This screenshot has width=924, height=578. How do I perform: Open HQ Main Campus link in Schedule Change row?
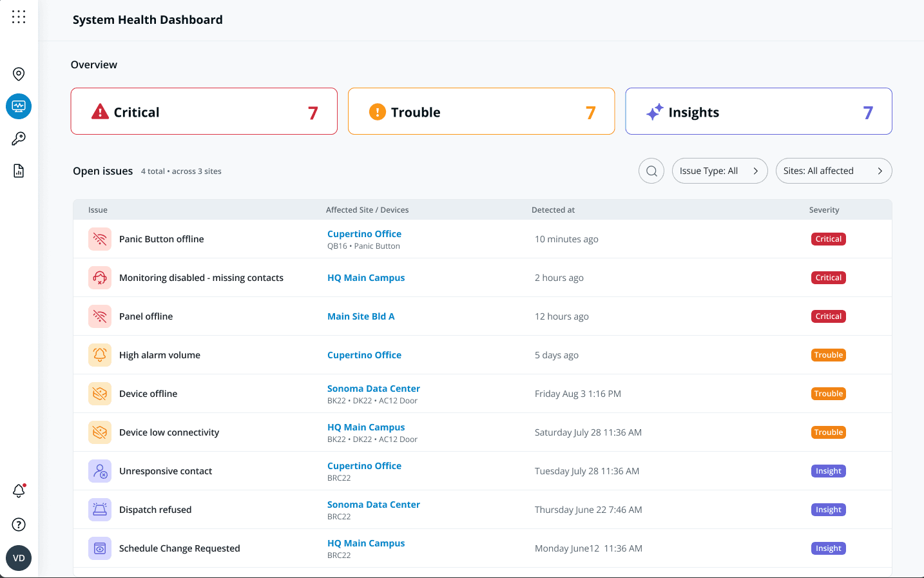[366, 543]
